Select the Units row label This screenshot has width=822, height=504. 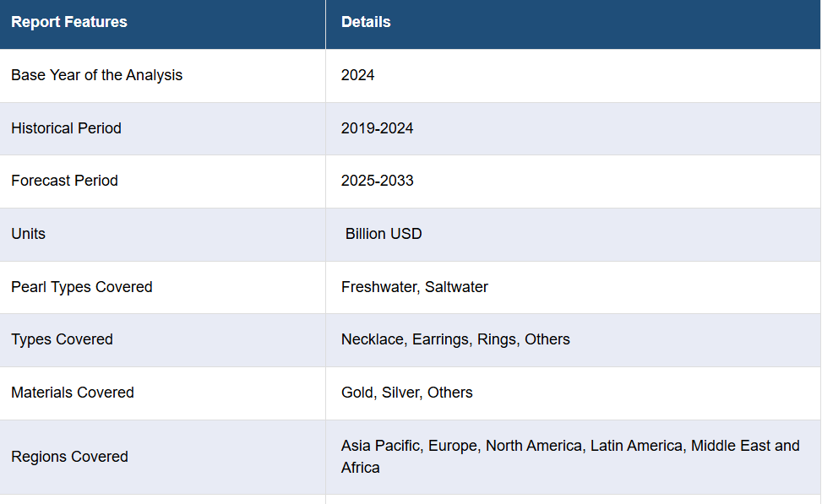point(28,234)
